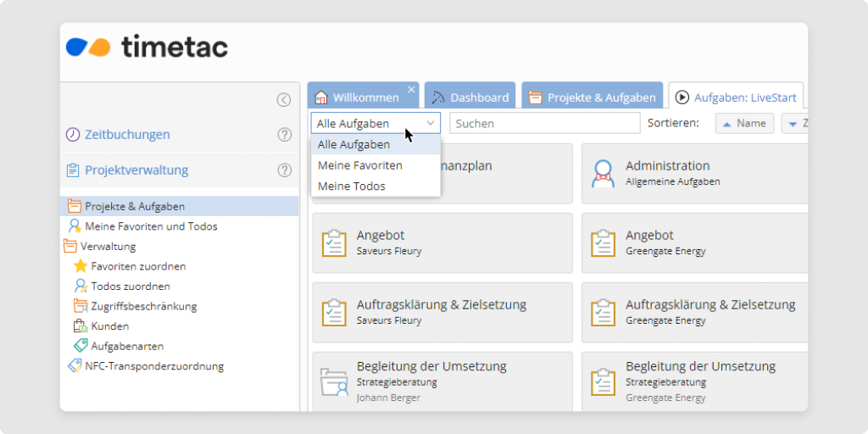Open the Projekte & Aufgaben tab
This screenshot has height=434, width=868.
[x=592, y=97]
